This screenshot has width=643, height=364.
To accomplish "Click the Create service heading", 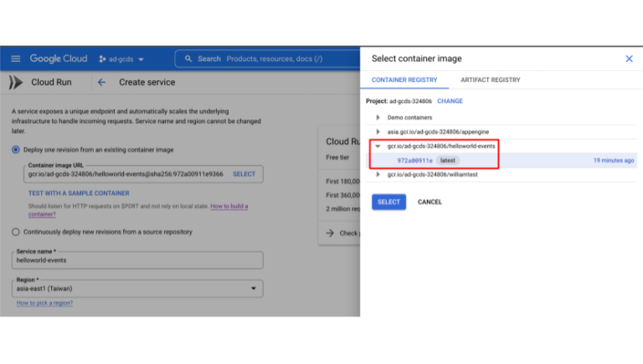I will point(147,82).
